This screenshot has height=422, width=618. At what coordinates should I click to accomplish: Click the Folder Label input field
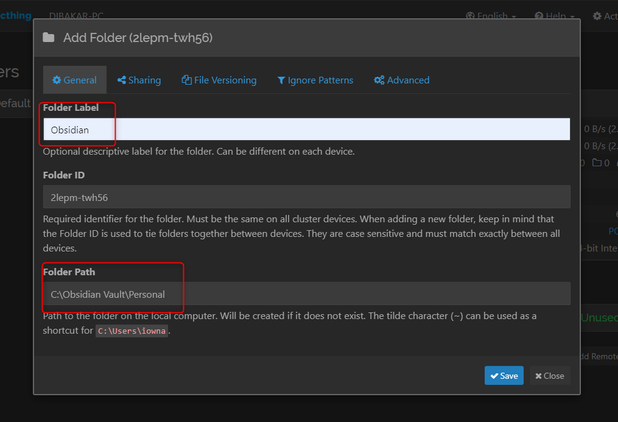[x=306, y=129]
